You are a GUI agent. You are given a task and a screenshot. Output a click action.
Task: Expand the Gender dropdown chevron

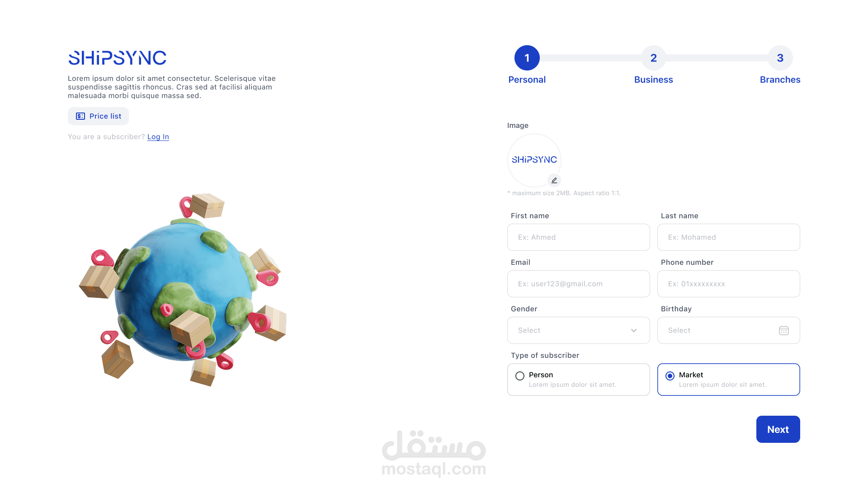(x=634, y=330)
